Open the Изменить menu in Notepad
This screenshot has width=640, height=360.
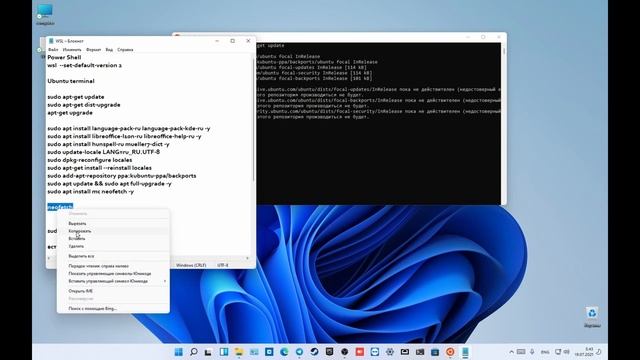click(x=72, y=50)
